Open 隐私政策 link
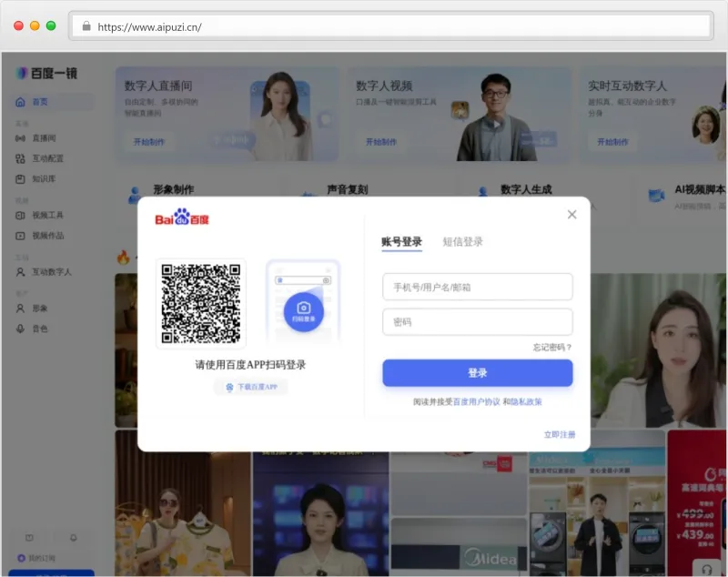 point(526,401)
